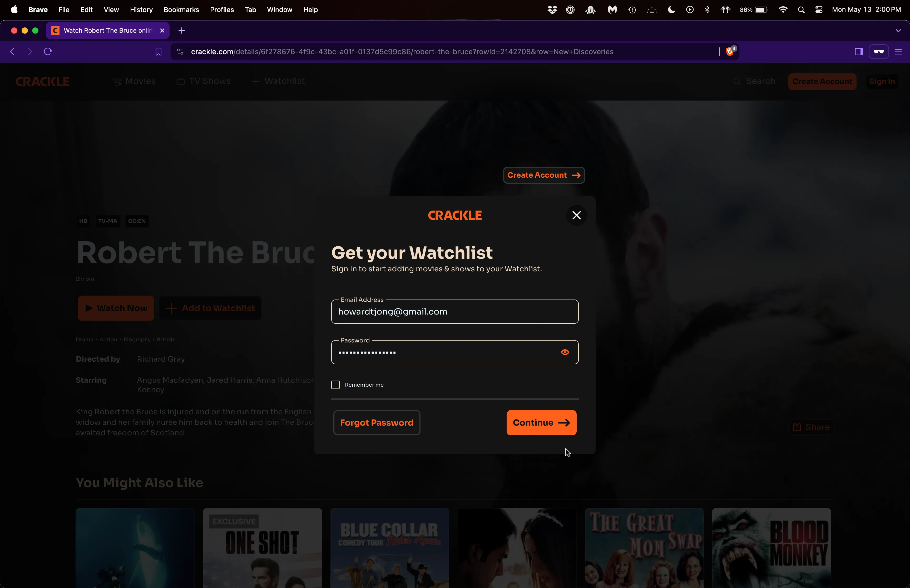Screen dimensions: 910x588
Task: Toggle password visibility eye icon
Action: pos(565,352)
